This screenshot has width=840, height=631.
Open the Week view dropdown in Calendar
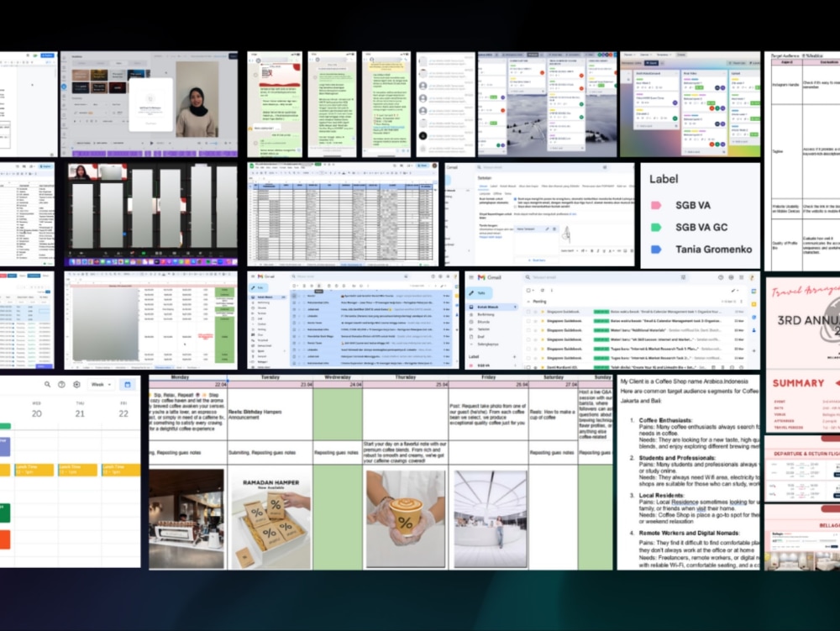click(x=102, y=384)
